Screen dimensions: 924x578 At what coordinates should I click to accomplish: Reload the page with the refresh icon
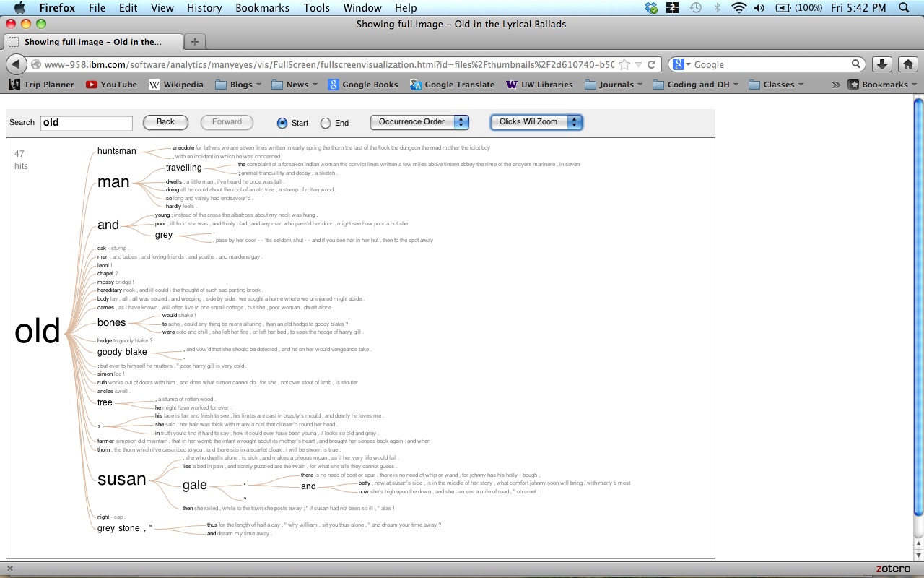coord(651,64)
